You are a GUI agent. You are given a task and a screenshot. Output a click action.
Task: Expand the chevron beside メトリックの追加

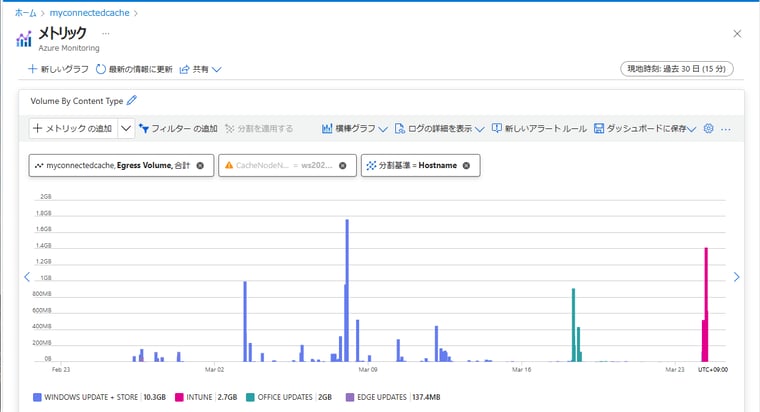(x=126, y=128)
